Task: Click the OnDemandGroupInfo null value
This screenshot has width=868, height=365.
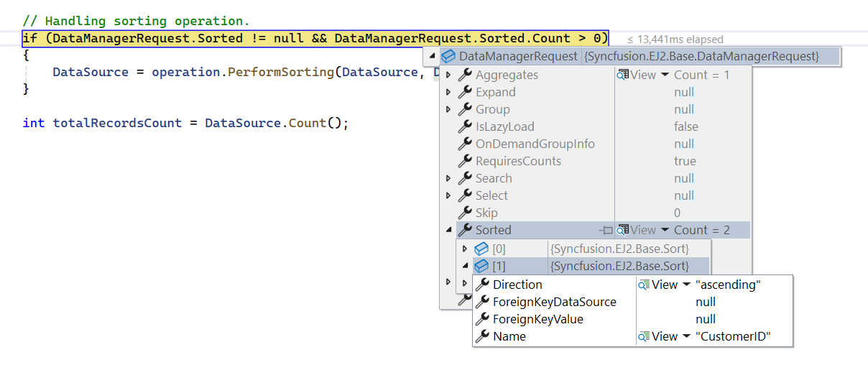Action: (684, 144)
